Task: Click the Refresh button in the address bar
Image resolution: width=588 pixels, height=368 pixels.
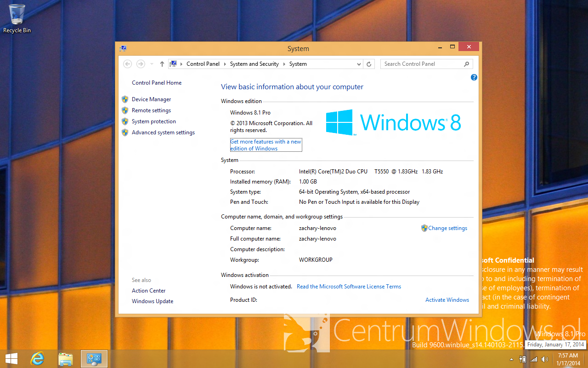Action: tap(369, 64)
